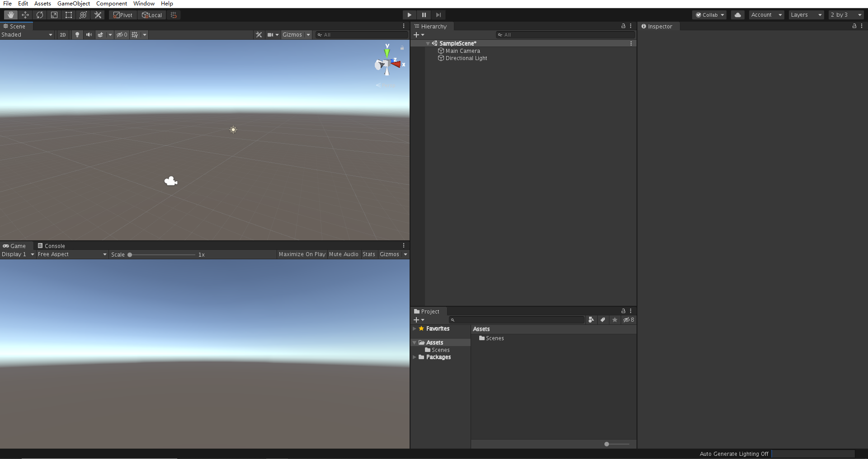Open Scenes folder in Assets pane

point(491,338)
